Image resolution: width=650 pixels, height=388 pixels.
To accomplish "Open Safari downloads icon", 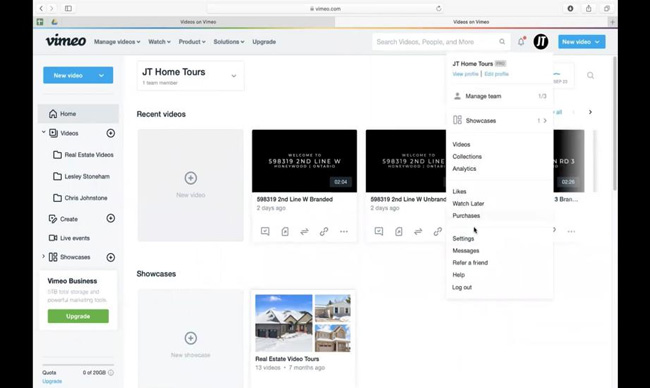I will point(570,8).
